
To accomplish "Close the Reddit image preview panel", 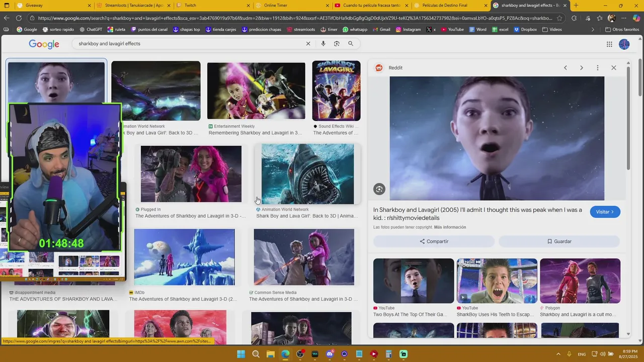I will pos(614,68).
